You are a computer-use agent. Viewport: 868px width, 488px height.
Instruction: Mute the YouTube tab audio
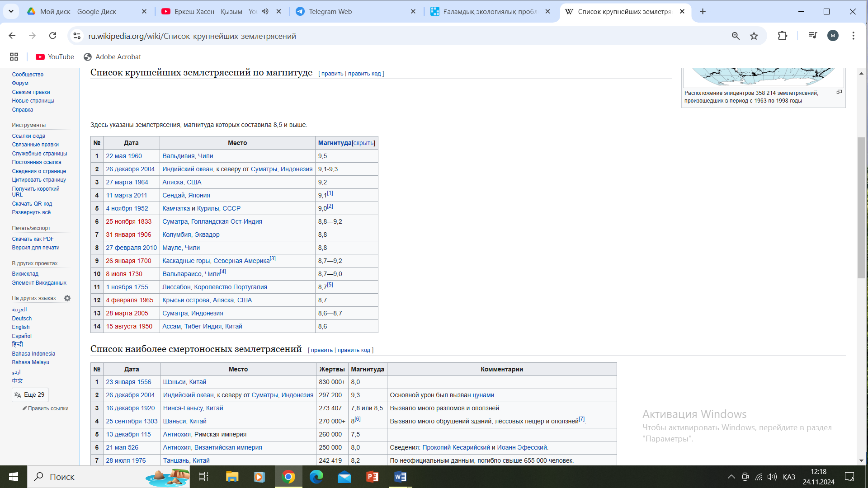pyautogui.click(x=265, y=12)
